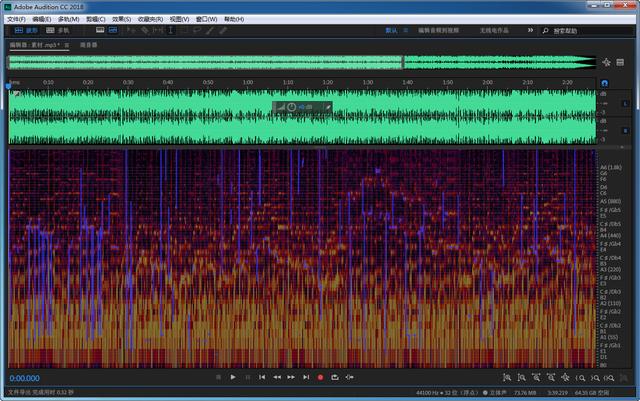The height and width of the screenshot is (401, 640).
Task: Click the overview waveform navigator selection
Action: click(x=205, y=62)
